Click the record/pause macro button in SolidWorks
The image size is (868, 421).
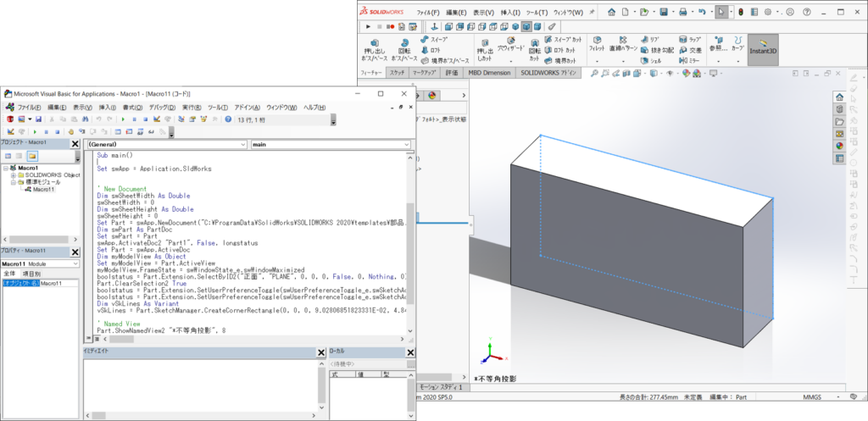click(392, 26)
